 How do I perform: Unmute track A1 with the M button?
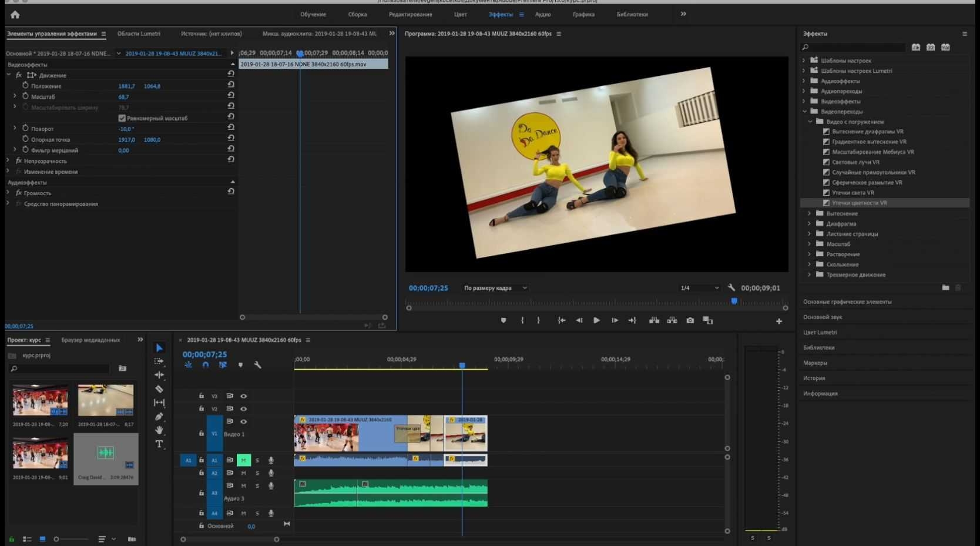pos(243,460)
